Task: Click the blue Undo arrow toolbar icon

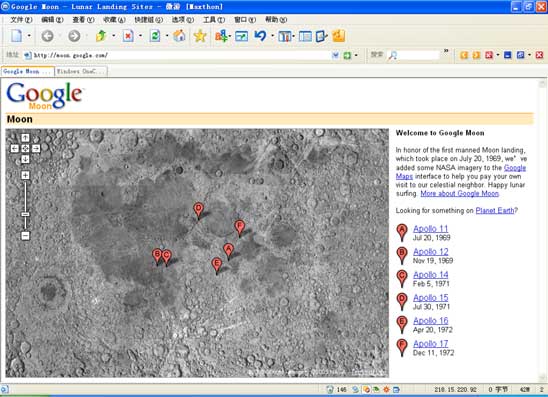Action: tap(260, 36)
